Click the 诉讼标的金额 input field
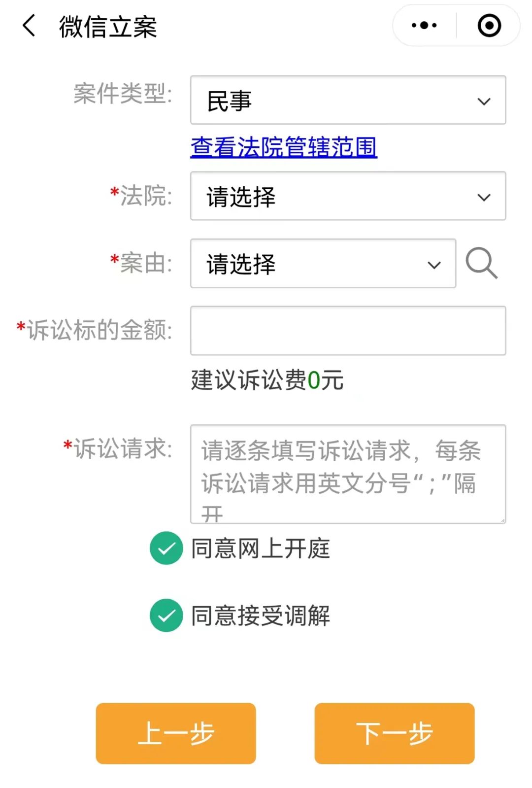532x788 pixels. tap(347, 331)
